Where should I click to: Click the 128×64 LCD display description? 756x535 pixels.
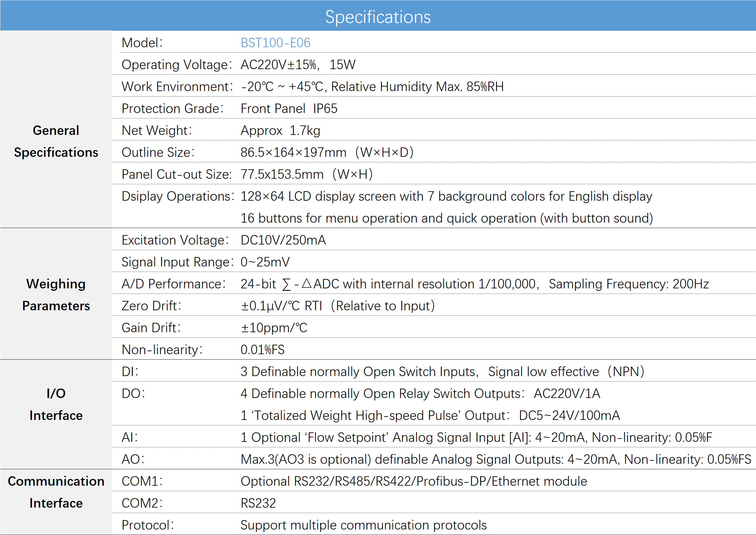(446, 196)
